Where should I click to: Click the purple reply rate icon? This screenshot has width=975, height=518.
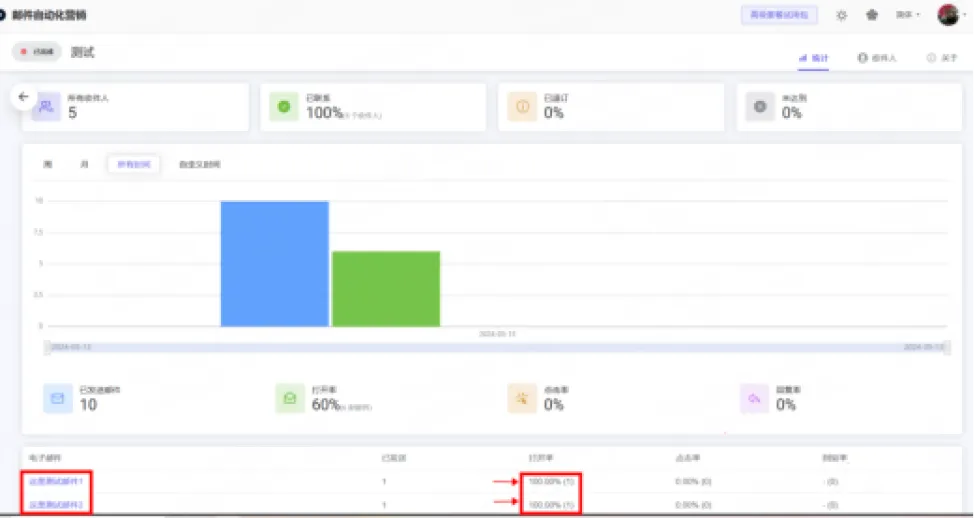(x=754, y=398)
